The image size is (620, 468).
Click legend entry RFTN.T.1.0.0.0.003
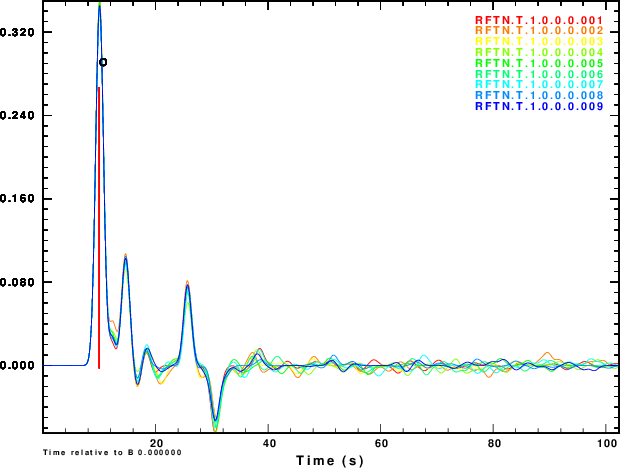pos(539,42)
